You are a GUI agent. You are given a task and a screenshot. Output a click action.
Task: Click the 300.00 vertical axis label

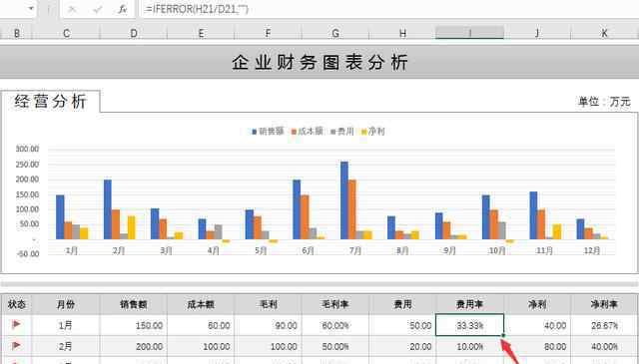[x=27, y=149]
